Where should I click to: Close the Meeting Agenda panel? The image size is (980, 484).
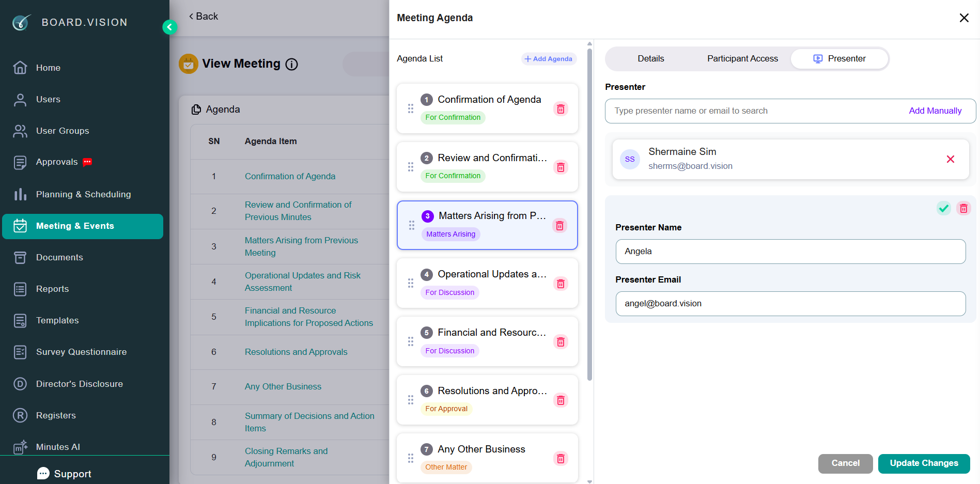pos(964,18)
